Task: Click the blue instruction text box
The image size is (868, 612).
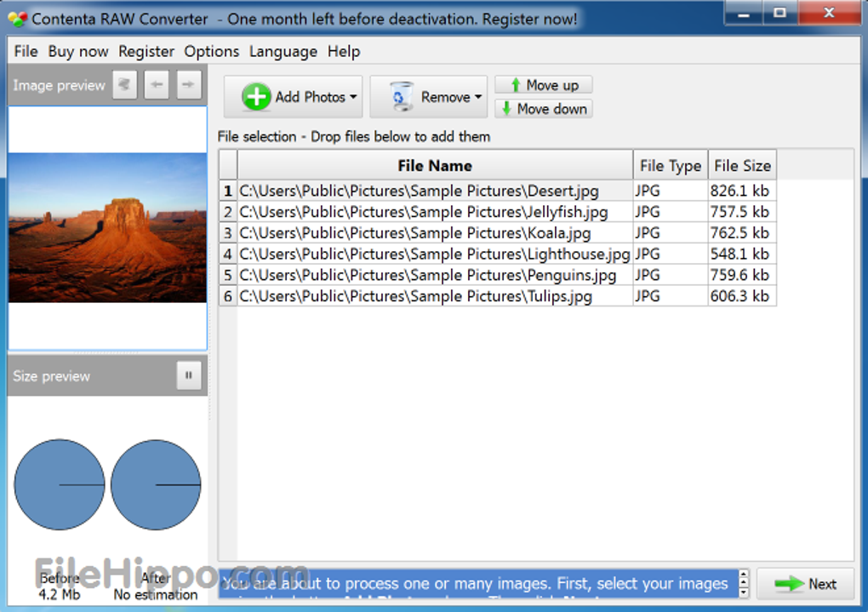Action: coord(478,584)
